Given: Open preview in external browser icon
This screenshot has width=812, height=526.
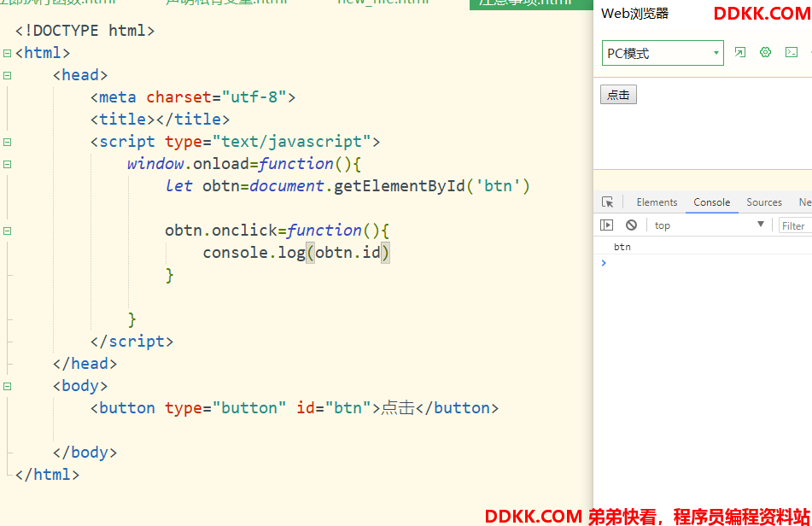Looking at the screenshot, I should click(740, 52).
